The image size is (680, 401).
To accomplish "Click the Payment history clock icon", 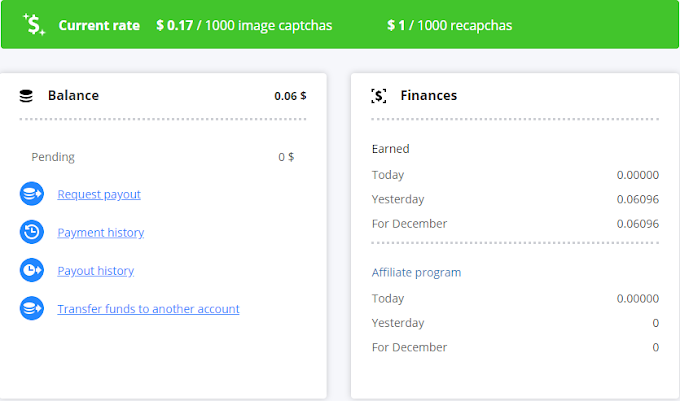I will point(31,232).
